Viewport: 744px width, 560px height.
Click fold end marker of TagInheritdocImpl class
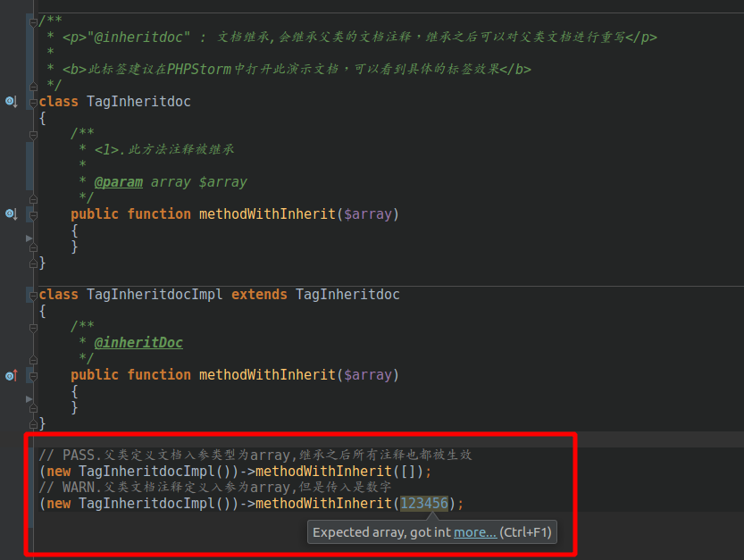pyautogui.click(x=33, y=424)
